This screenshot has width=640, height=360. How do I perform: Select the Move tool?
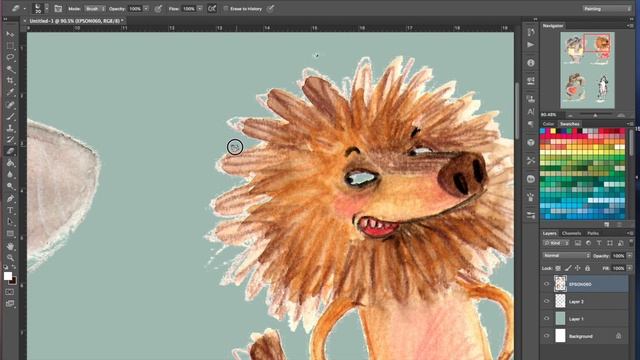(10, 34)
